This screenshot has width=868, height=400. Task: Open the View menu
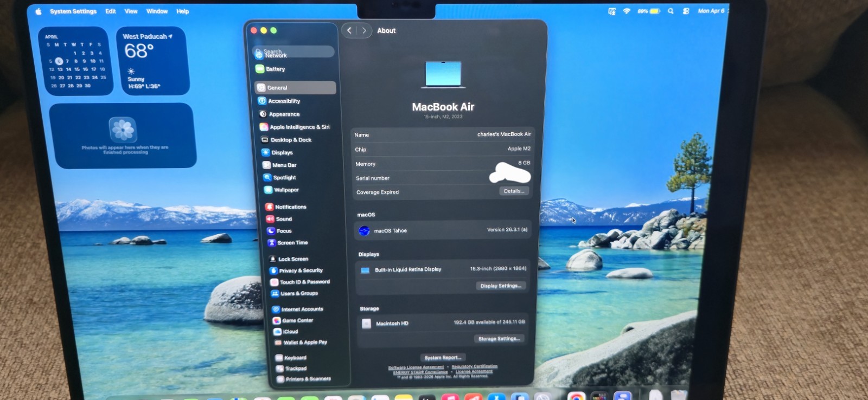pos(131,11)
